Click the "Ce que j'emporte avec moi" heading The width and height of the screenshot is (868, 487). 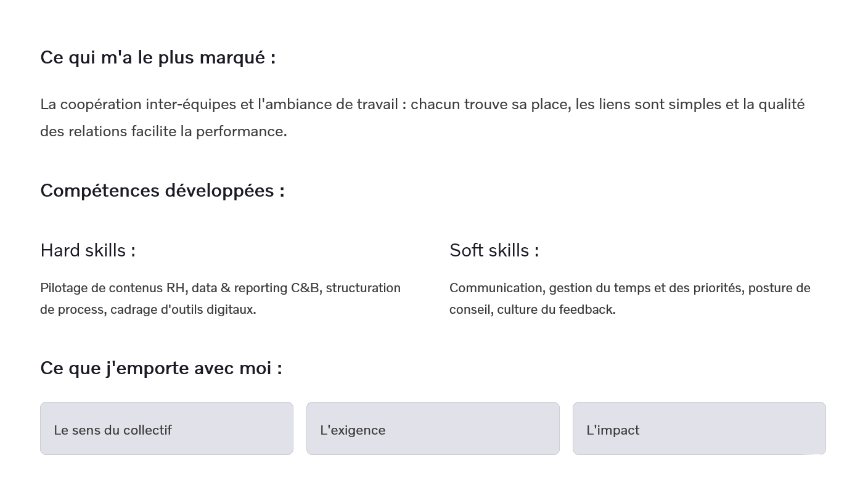(x=161, y=368)
